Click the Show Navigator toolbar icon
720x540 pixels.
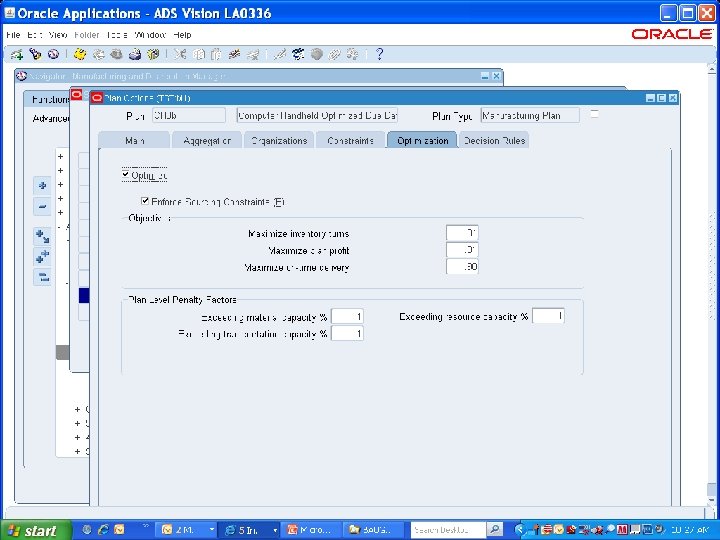(x=53, y=55)
